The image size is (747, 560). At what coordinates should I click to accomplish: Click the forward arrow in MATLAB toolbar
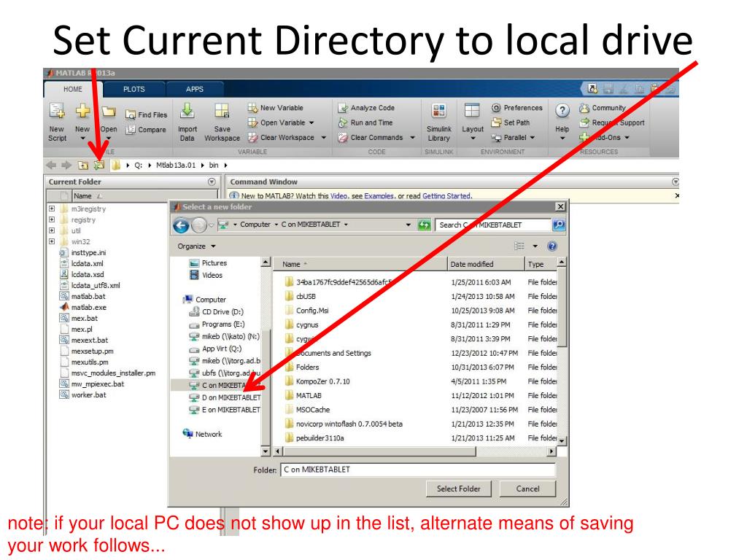(66, 166)
